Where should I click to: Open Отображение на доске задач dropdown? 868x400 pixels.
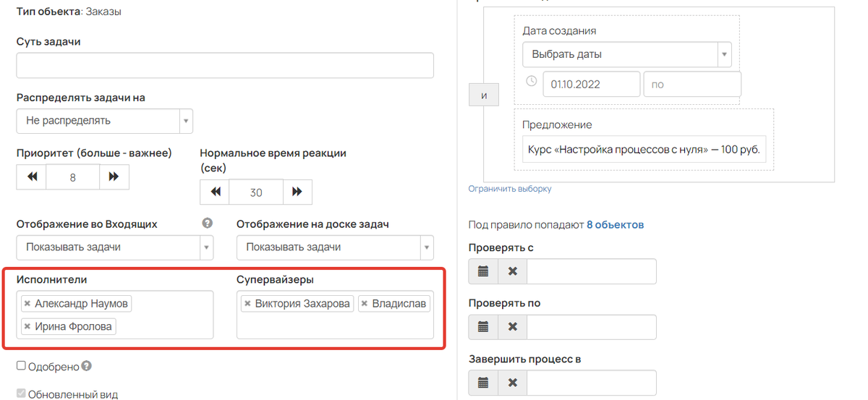point(335,247)
